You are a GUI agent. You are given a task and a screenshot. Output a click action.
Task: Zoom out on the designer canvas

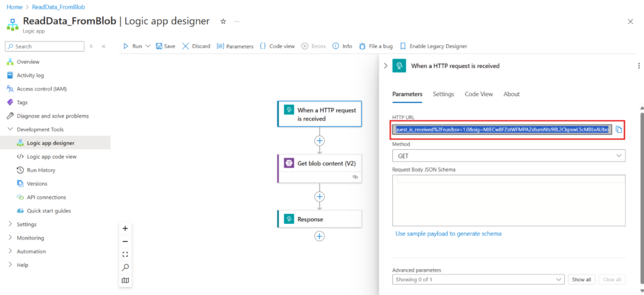(x=125, y=242)
